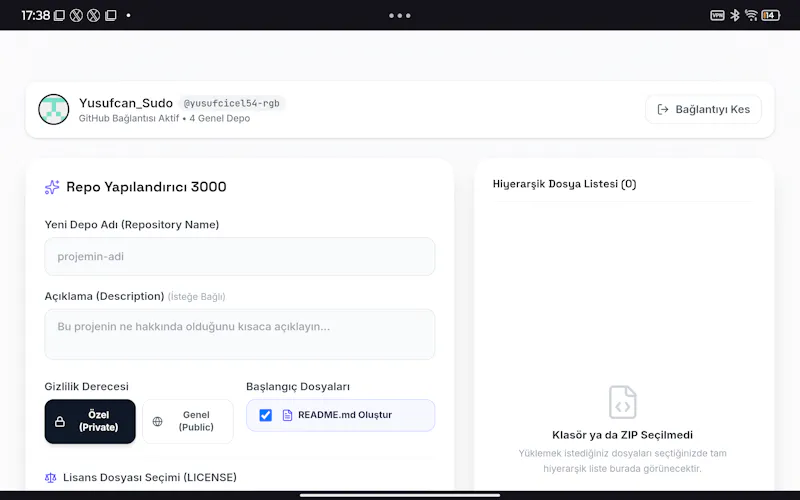Tap the three-dot handle at the top center
Image resolution: width=800 pixels, height=500 pixels.
click(400, 16)
